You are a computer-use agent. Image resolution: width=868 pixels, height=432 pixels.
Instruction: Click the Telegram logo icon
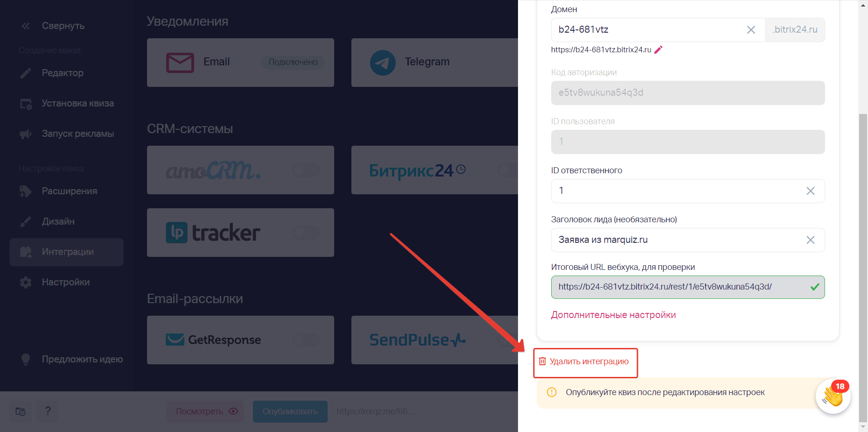point(383,63)
